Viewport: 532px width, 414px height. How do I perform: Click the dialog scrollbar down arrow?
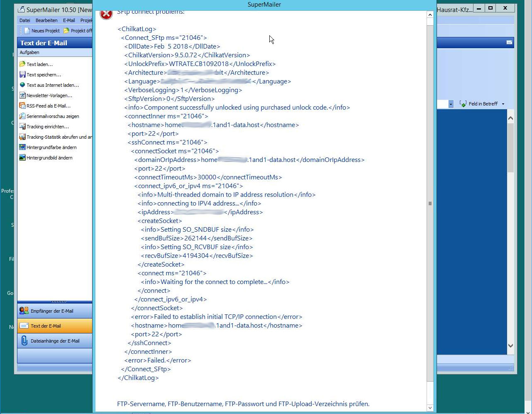coord(430,408)
